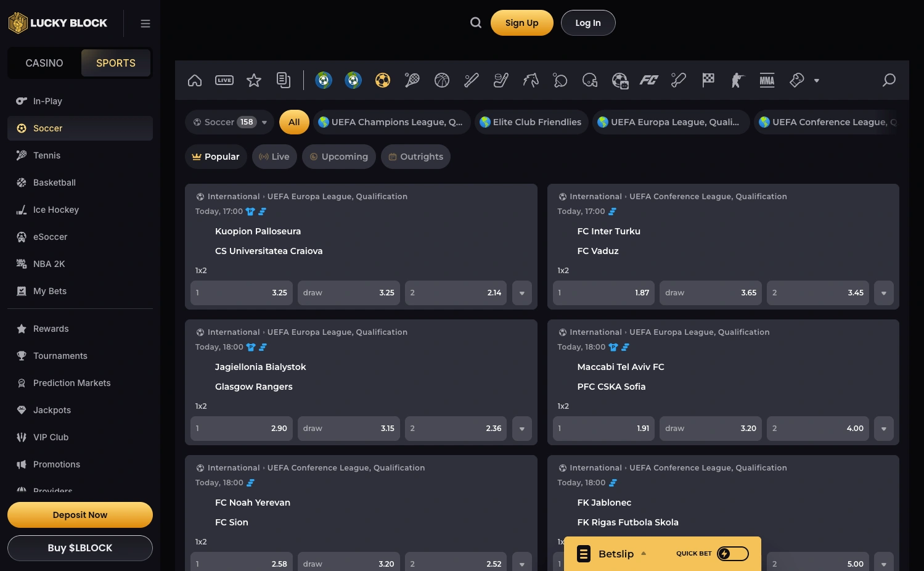Viewport: 924px width, 571px height.
Task: Open My Bets in the sidebar
Action: [x=80, y=291]
